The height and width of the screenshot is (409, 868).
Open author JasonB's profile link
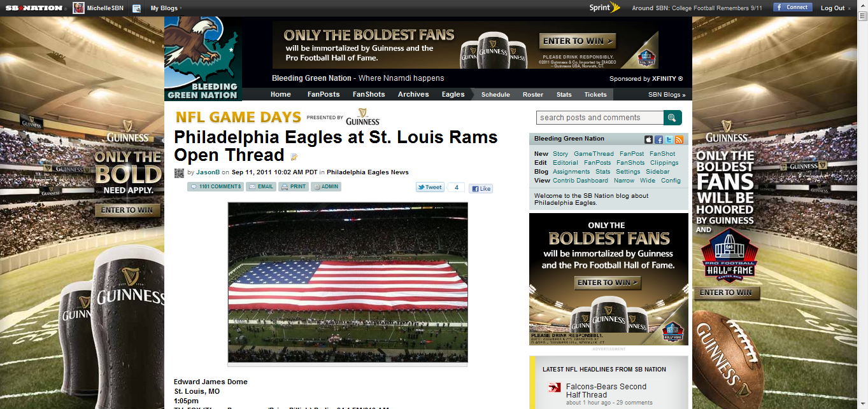pos(208,172)
